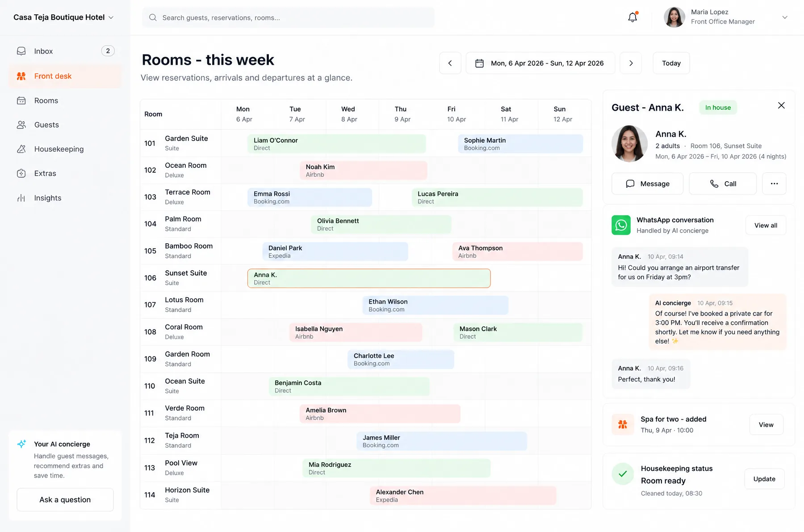Open Inbox in the sidebar

tap(65, 51)
